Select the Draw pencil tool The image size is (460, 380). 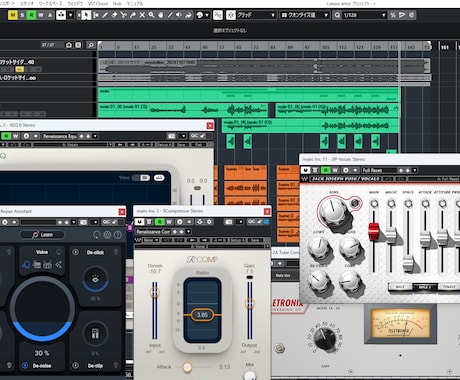[105, 15]
